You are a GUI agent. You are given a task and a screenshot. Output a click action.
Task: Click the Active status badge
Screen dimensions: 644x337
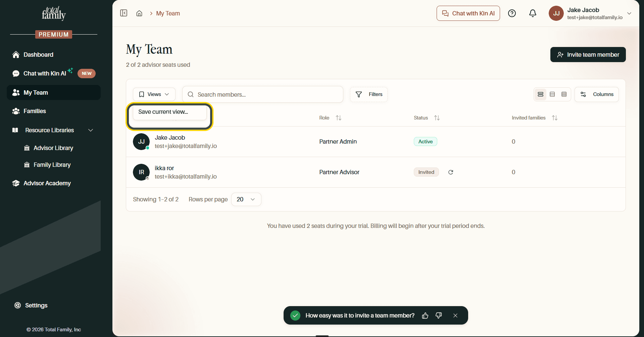pyautogui.click(x=426, y=142)
